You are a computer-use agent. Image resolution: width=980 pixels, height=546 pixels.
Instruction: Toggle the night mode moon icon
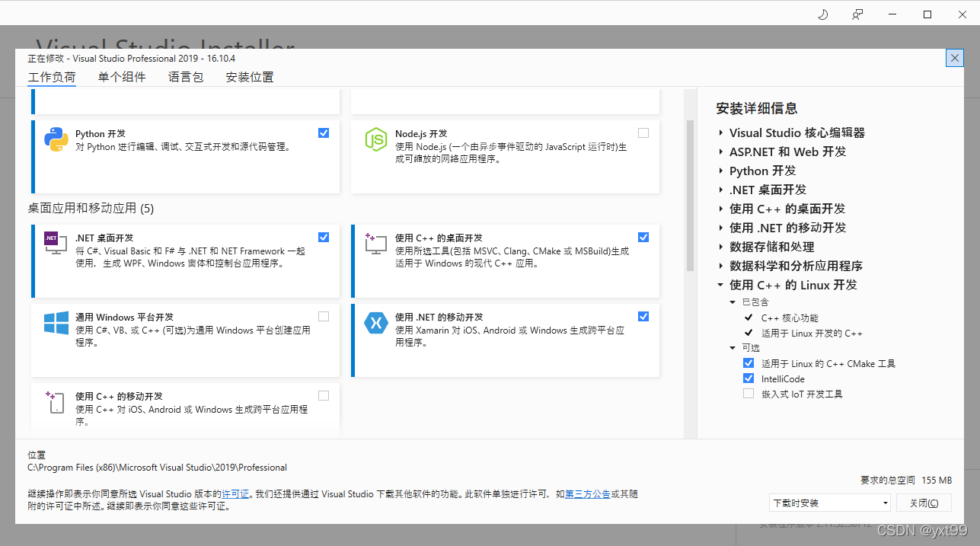822,14
